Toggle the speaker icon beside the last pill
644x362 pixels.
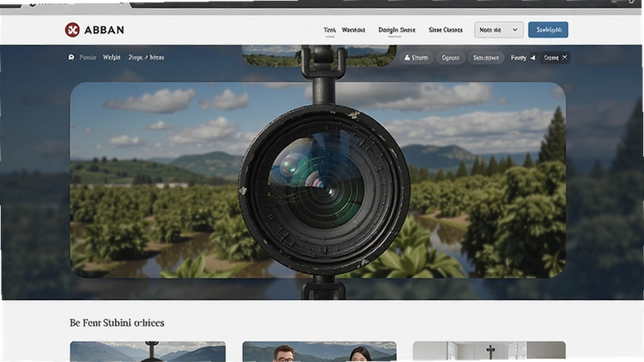pos(533,58)
